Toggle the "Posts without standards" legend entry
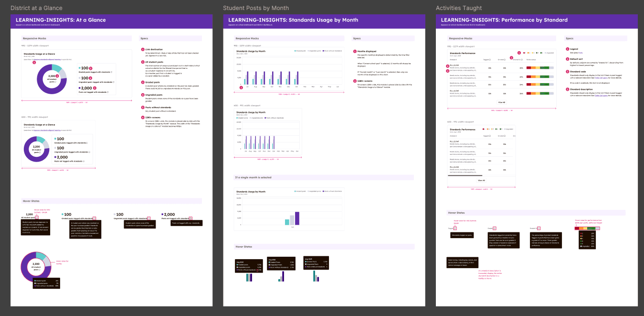 [332, 51]
